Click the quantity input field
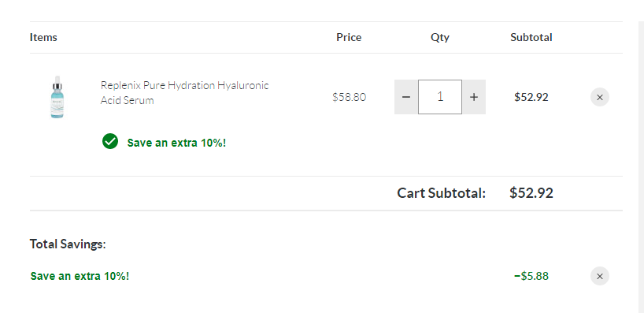Viewport: 644px width, 313px height. [x=440, y=97]
